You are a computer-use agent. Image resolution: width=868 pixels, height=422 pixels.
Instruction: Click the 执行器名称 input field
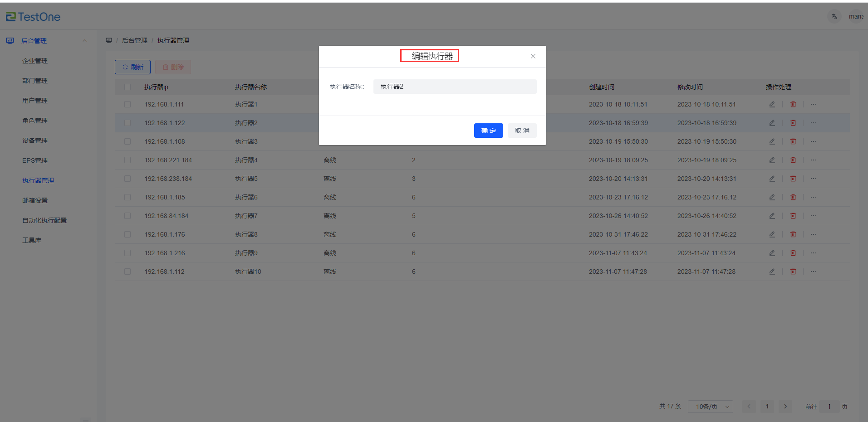click(455, 87)
